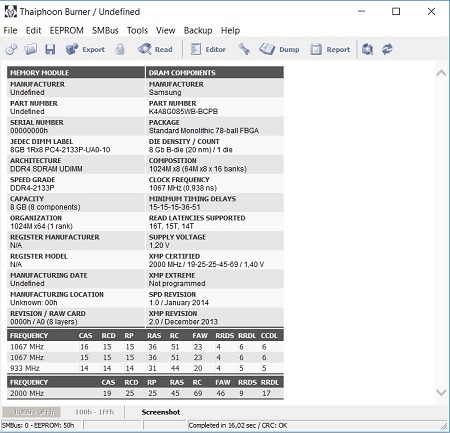Screen dimensions: 450x433
Task: Click read latencies value 16T, 15T, 14T
Action: [x=171, y=226]
